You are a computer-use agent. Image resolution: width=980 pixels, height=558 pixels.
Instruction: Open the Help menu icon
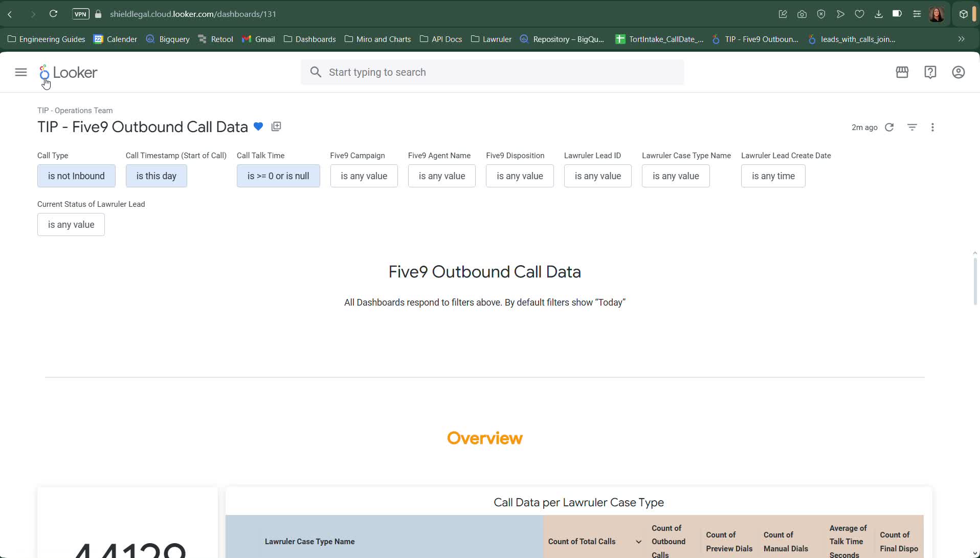point(930,72)
